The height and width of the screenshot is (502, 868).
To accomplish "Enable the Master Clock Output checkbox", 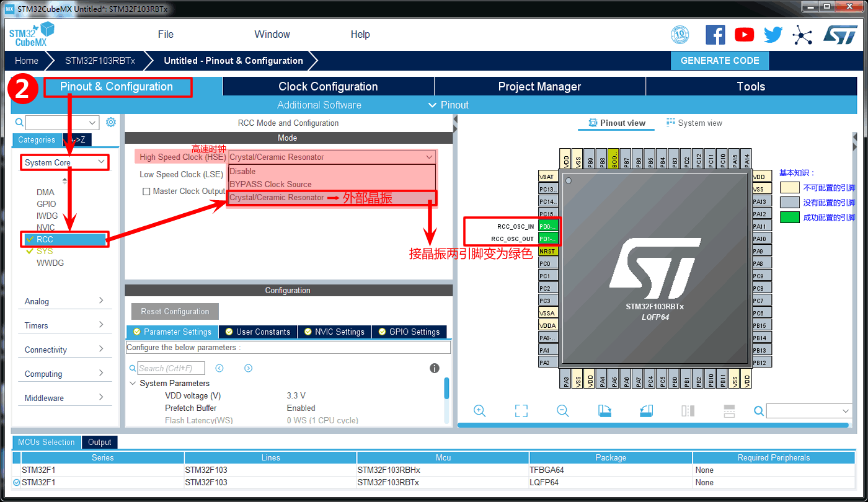I will 147,192.
